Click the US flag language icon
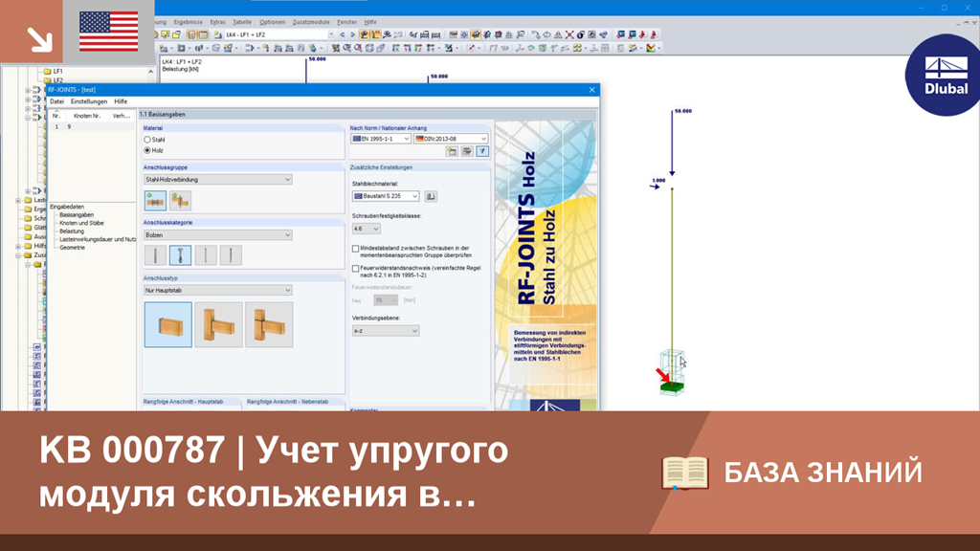 point(109,32)
